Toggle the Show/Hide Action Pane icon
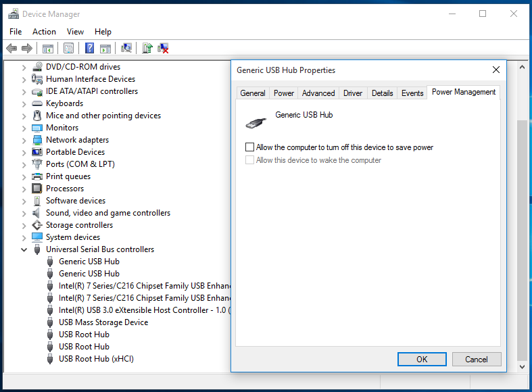 click(x=105, y=49)
